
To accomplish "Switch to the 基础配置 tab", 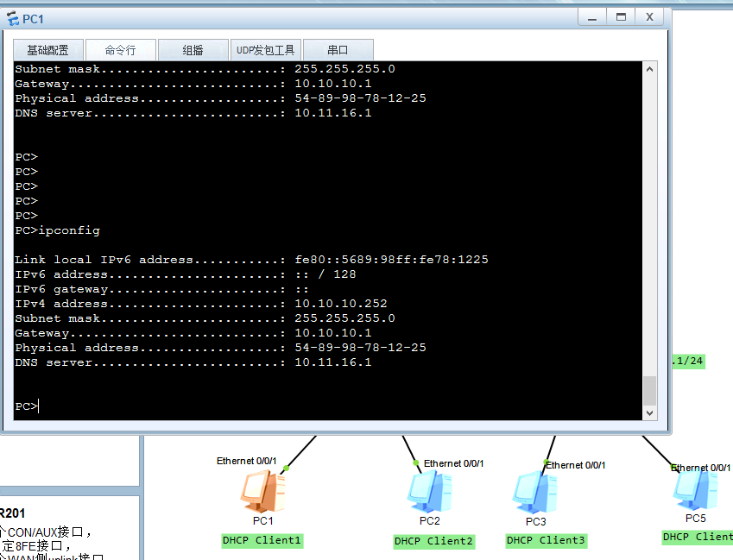I will (47, 49).
